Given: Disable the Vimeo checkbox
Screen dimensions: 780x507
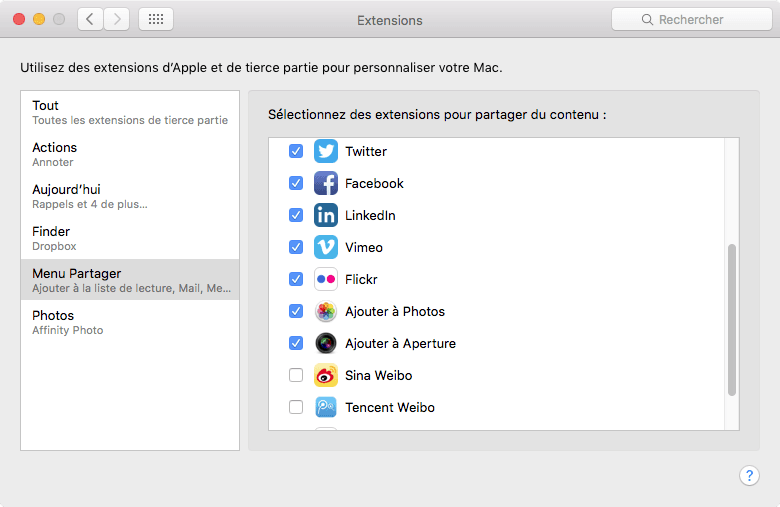Looking at the screenshot, I should coord(296,247).
